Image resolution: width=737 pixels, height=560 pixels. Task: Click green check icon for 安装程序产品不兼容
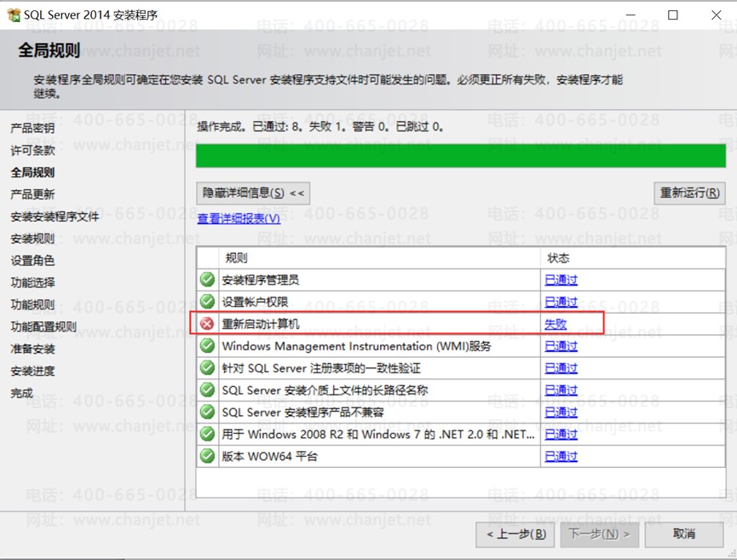point(207,412)
